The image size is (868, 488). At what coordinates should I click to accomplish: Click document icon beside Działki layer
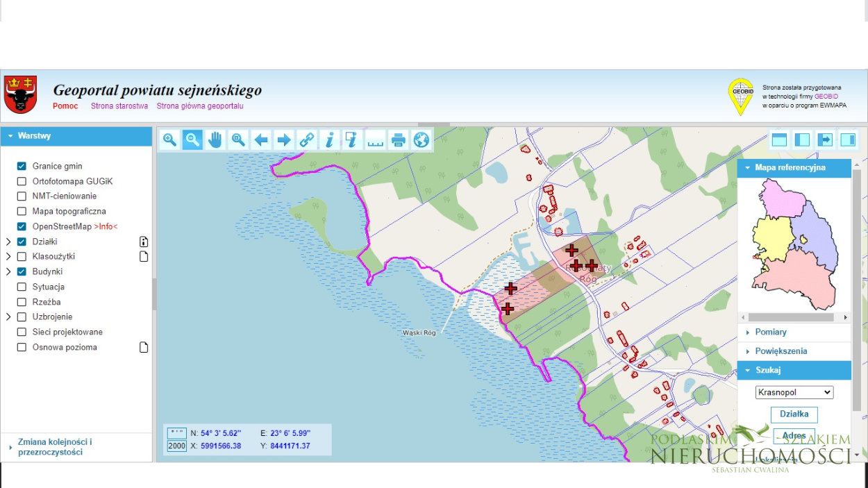[144, 242]
